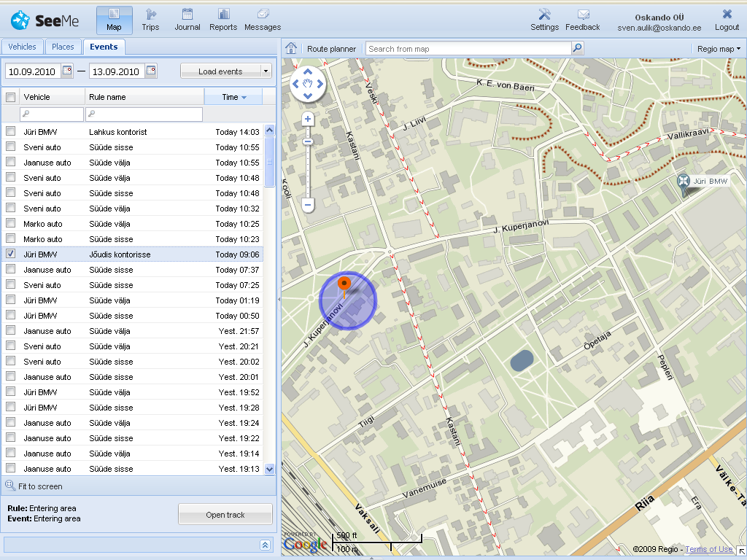Screen dimensions: 747x560
Task: Click the map zoom slider handle
Action: [x=308, y=141]
